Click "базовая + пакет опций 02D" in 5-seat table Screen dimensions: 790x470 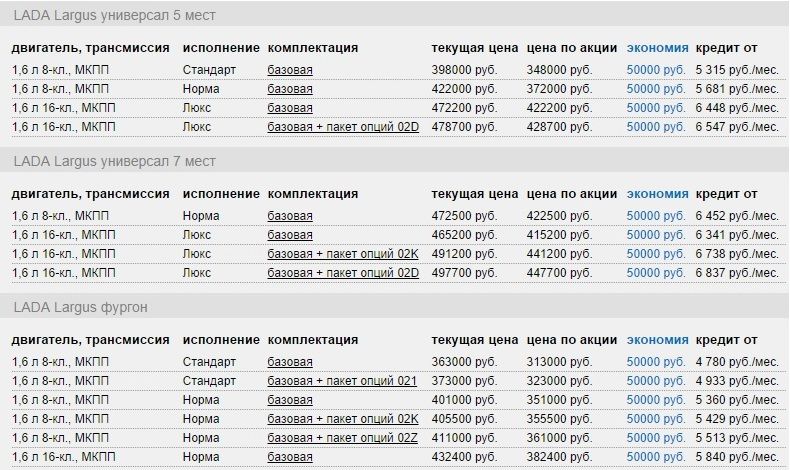(343, 127)
